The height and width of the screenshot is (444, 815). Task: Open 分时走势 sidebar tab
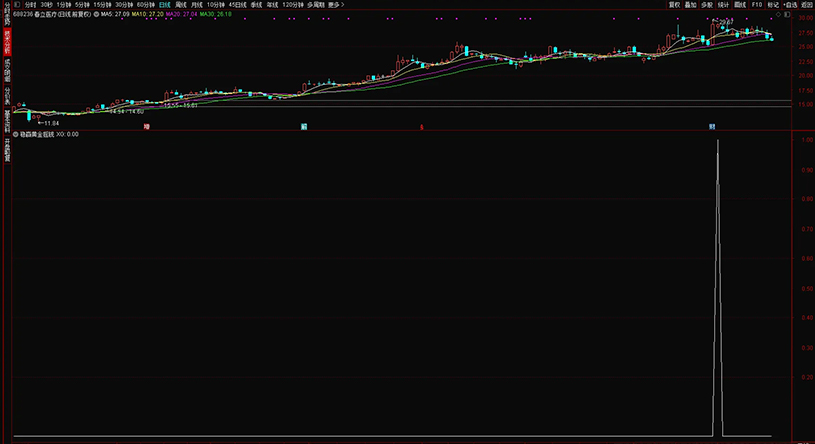pyautogui.click(x=7, y=14)
